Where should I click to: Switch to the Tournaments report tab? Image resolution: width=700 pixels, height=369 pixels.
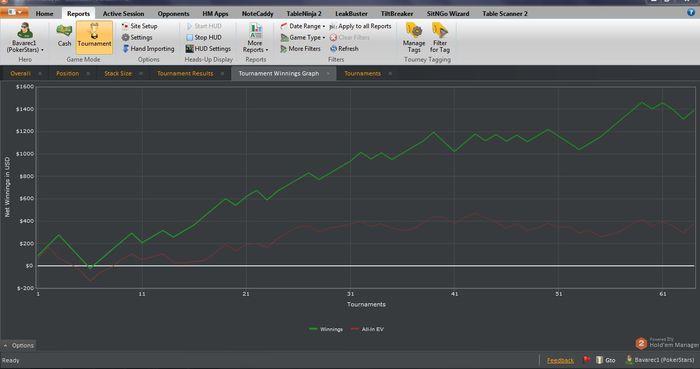tap(362, 74)
